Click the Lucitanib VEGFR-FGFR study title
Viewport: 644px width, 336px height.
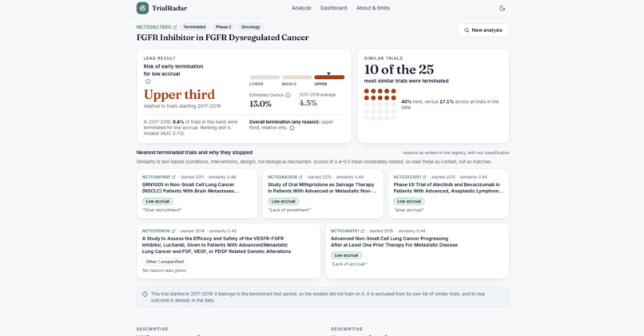coord(217,245)
